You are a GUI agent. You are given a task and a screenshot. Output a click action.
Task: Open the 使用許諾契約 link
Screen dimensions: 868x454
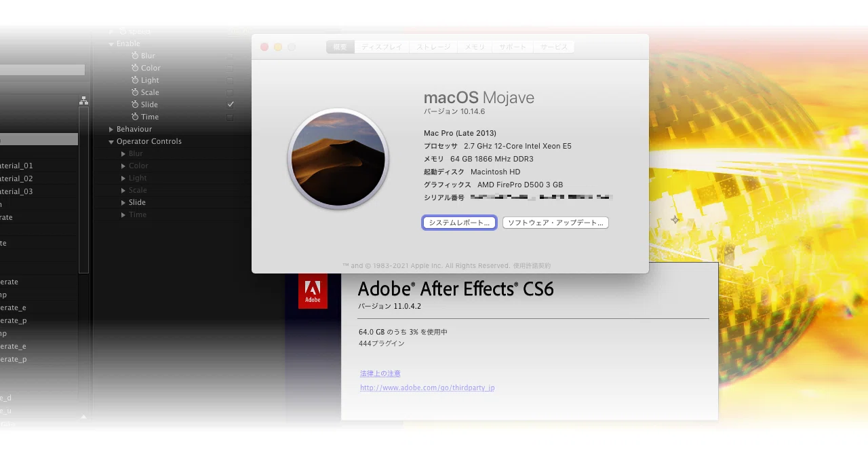[532, 266]
